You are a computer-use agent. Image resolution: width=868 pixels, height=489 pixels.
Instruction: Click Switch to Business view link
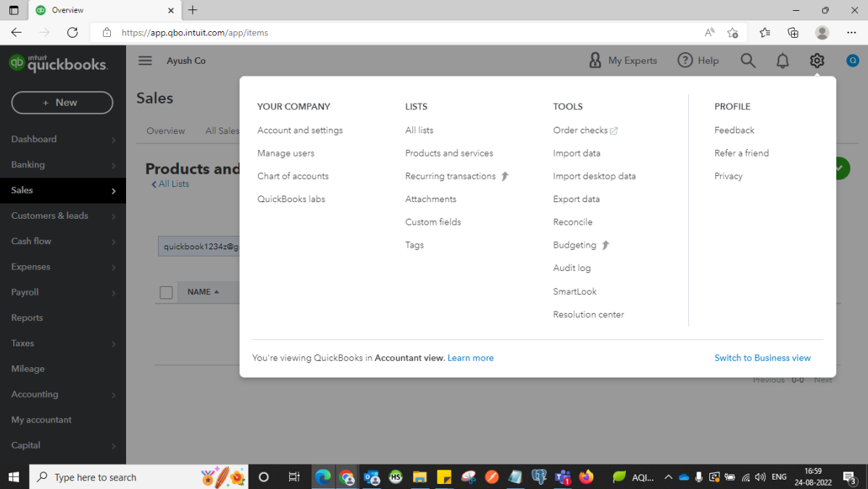pos(762,358)
